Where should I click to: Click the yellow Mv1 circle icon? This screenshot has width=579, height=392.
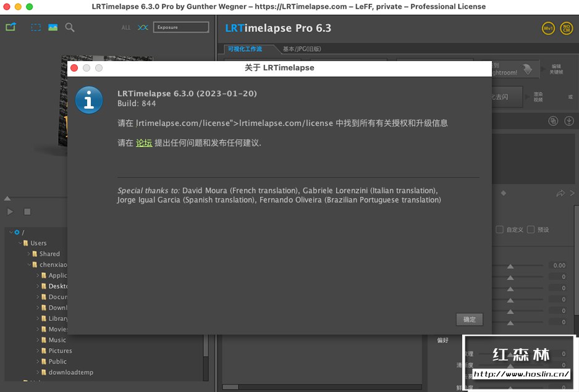pos(548,28)
